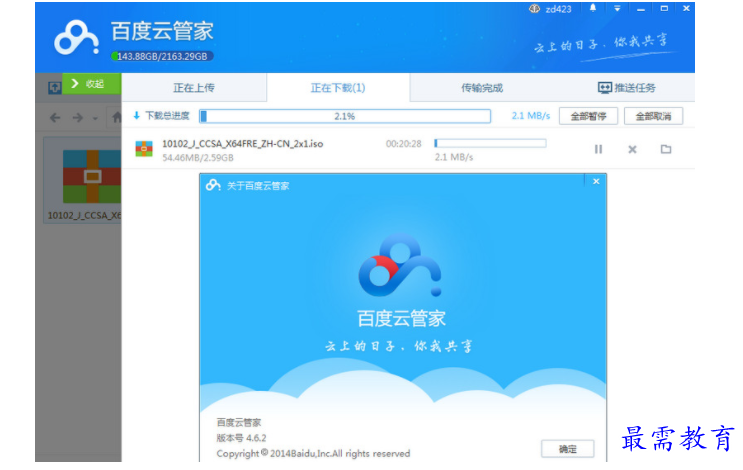Viewport: 743px width, 470px height.
Task: Pause the ISO file download
Action: tap(598, 149)
